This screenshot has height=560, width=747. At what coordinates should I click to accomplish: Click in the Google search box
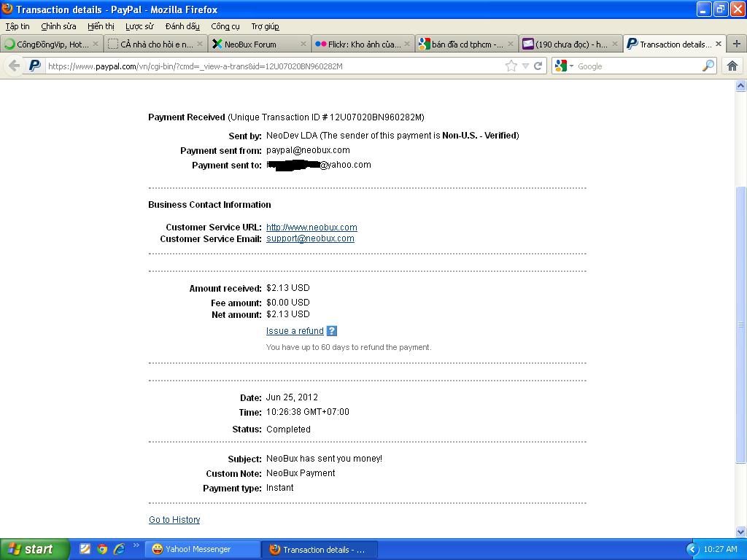pyautogui.click(x=638, y=66)
